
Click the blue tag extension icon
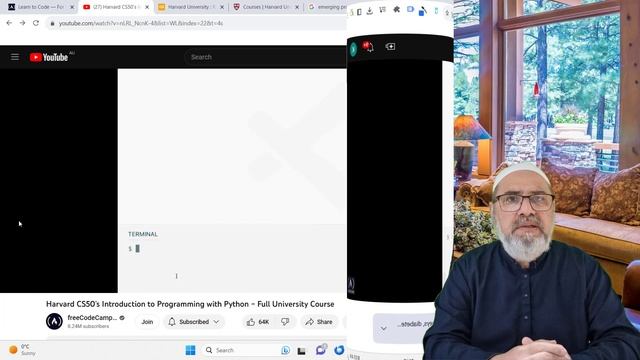point(410,9)
